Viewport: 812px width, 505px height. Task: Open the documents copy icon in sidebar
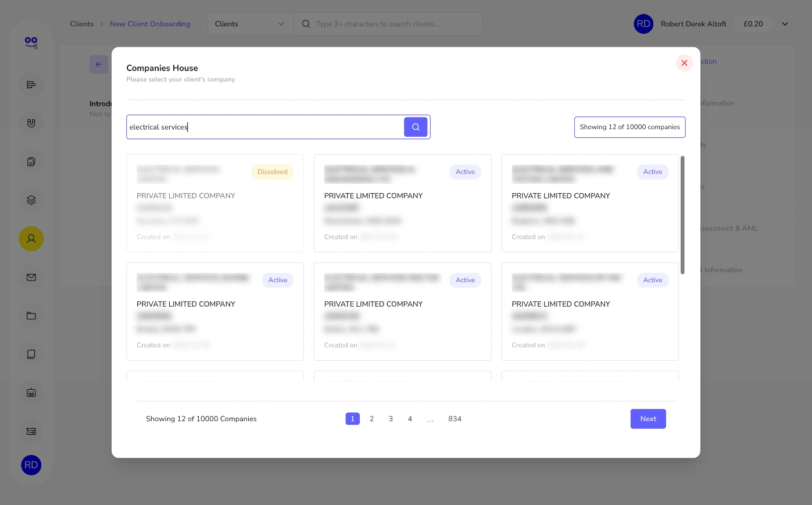[31, 162]
